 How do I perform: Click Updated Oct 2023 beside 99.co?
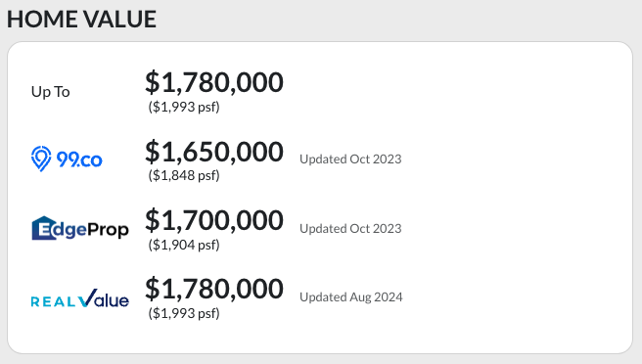[350, 159]
